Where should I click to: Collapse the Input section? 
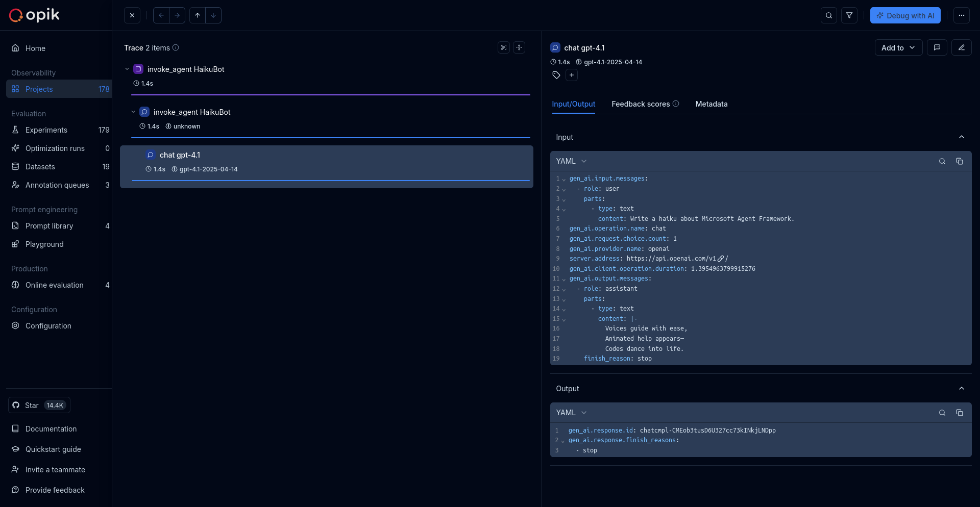click(x=962, y=137)
